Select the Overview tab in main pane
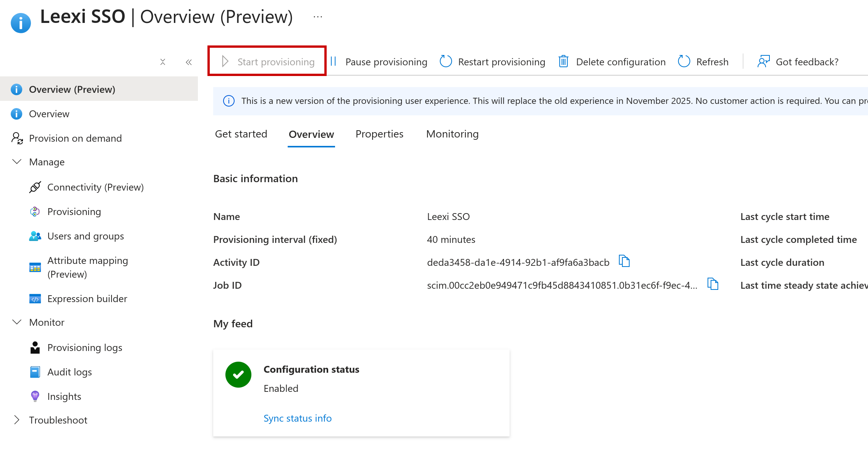Viewport: 868px width, 456px height. 311,134
